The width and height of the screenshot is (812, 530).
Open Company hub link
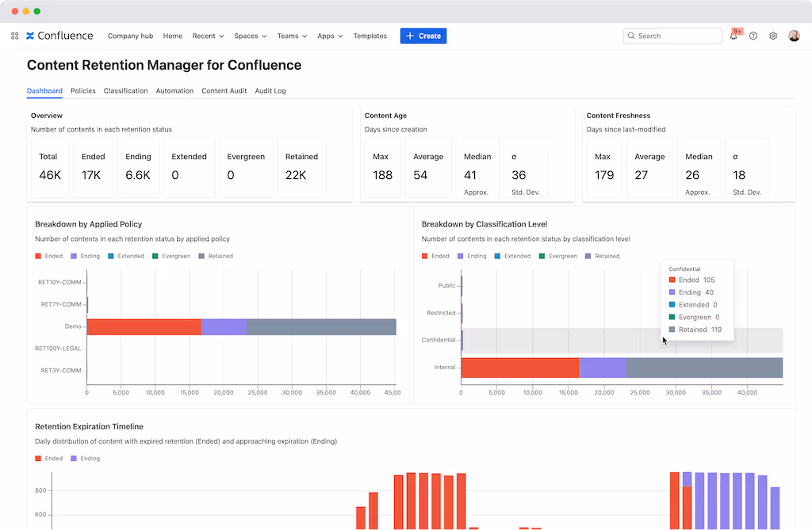[131, 36]
